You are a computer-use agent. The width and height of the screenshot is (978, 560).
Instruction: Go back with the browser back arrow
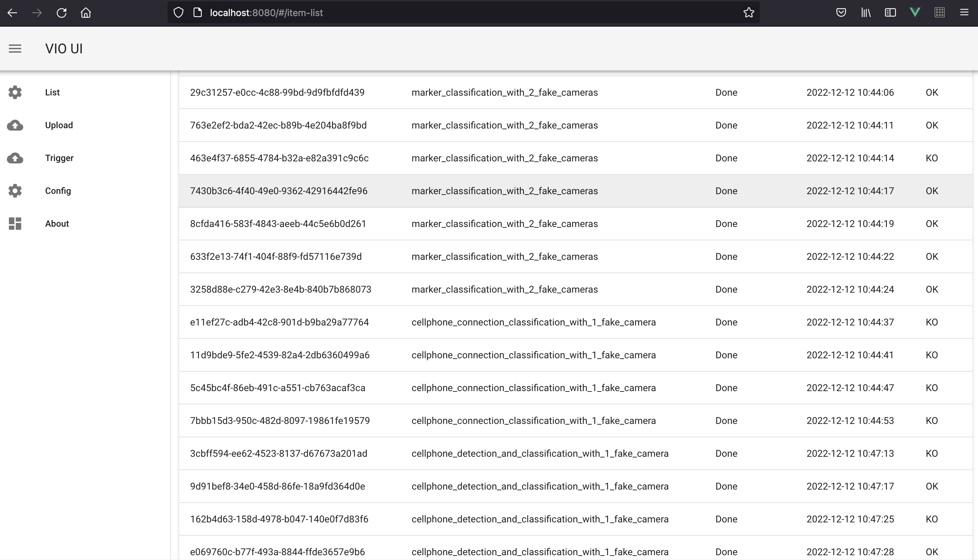coord(12,13)
